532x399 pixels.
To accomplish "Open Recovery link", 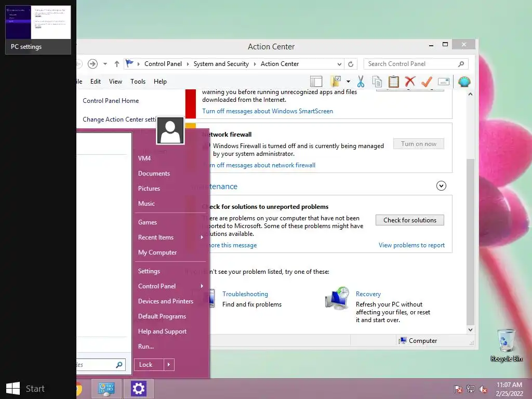I will (x=368, y=294).
